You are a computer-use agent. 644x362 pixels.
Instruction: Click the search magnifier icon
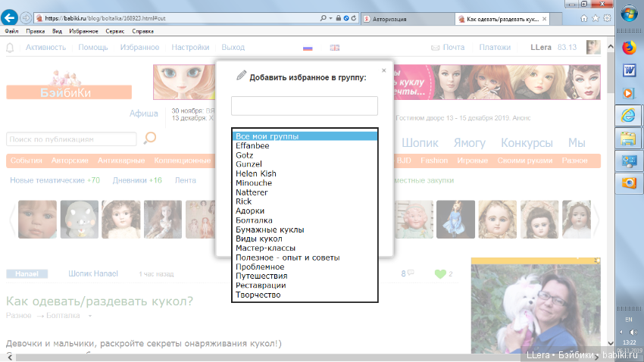click(x=150, y=138)
